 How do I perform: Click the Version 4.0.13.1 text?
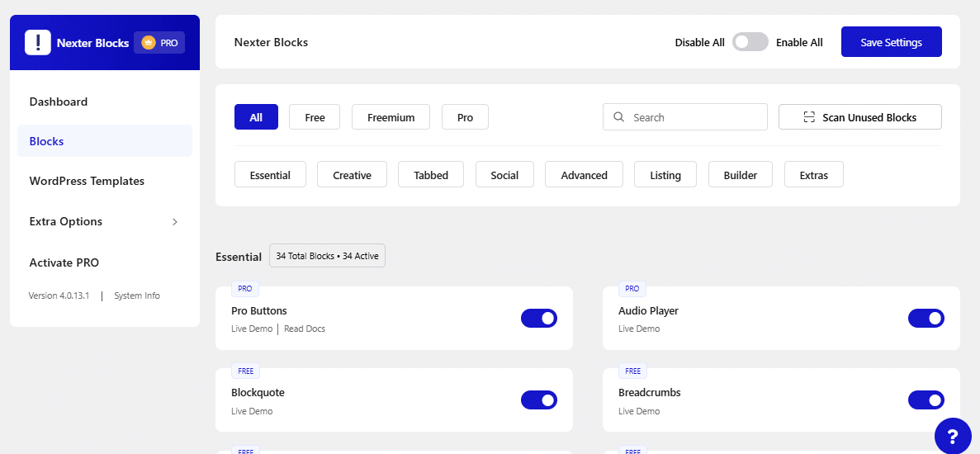(59, 296)
